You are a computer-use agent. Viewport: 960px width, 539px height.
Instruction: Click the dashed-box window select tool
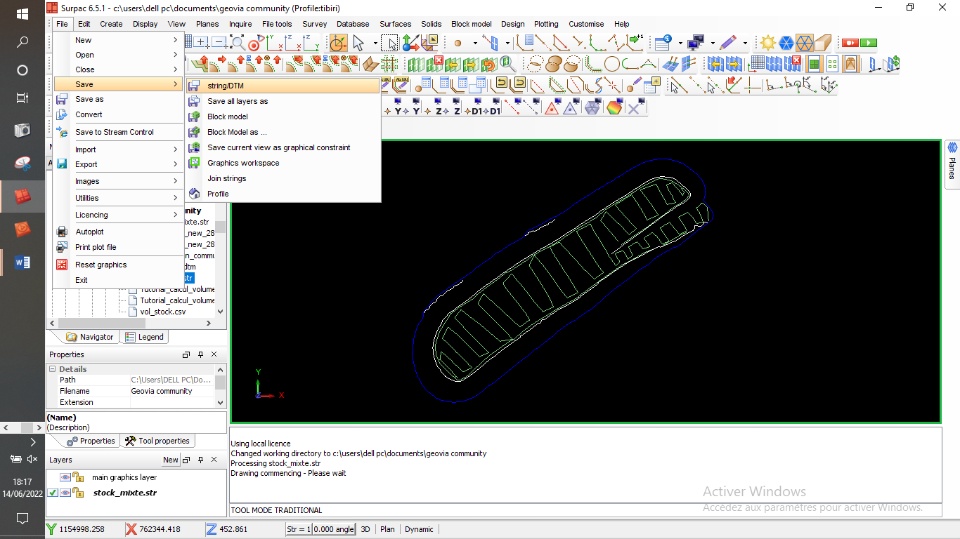(x=390, y=42)
